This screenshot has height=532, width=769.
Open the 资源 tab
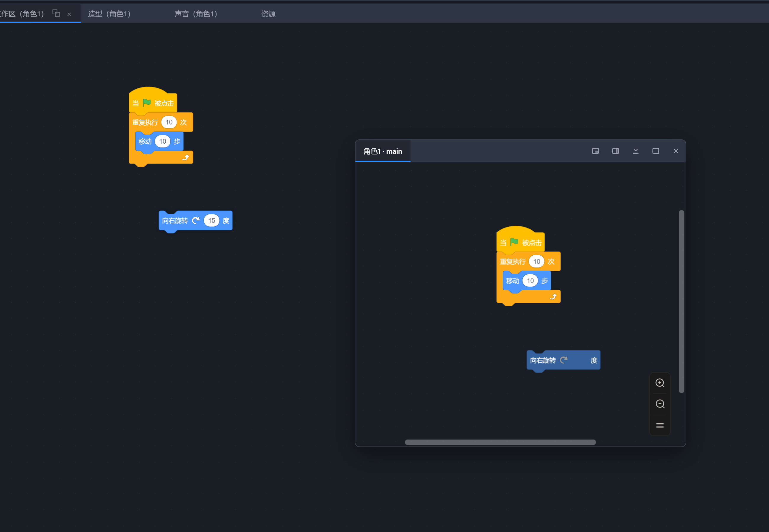point(269,14)
